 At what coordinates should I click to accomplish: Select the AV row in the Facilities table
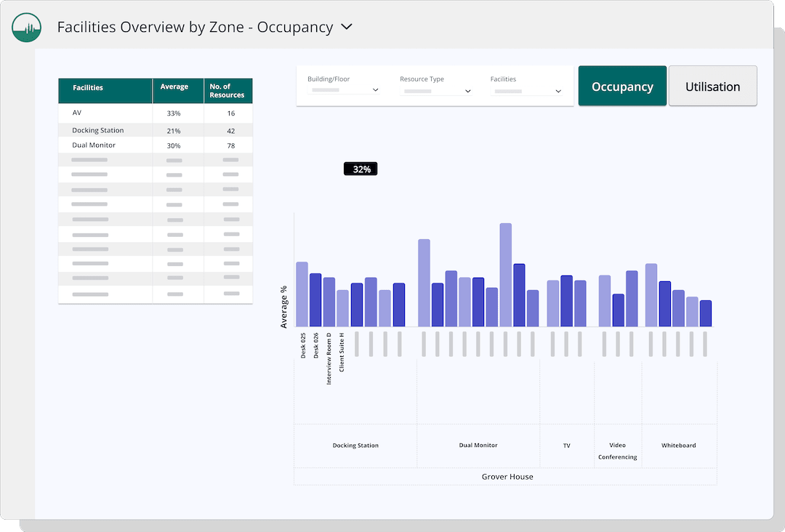(x=105, y=113)
